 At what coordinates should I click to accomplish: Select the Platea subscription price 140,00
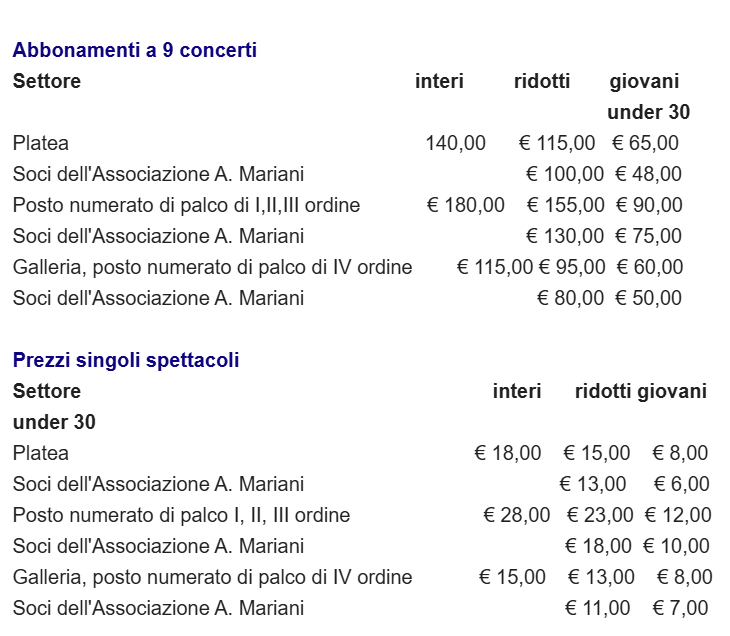pos(455,143)
